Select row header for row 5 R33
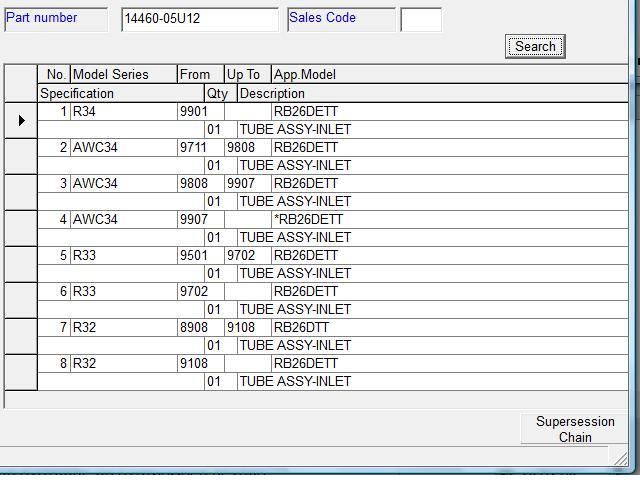Screen dimensions: 640x480 (21, 264)
